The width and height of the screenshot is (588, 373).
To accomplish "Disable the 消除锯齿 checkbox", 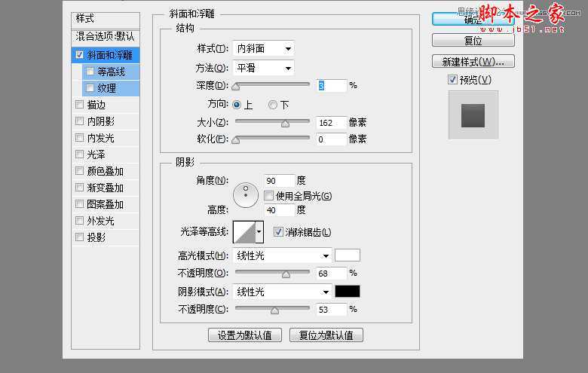I will pos(278,232).
